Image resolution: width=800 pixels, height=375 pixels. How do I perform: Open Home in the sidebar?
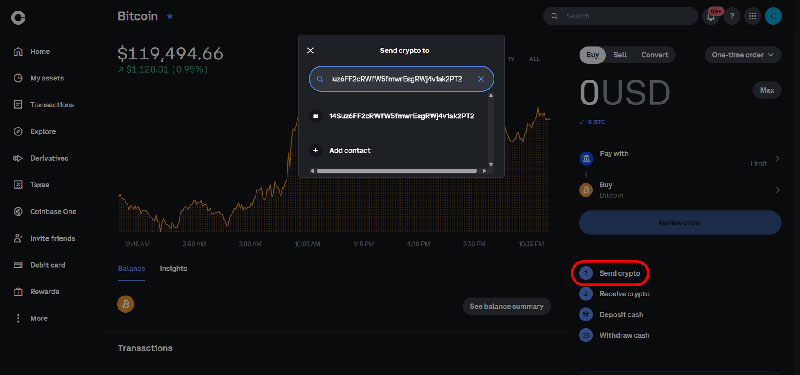point(39,52)
